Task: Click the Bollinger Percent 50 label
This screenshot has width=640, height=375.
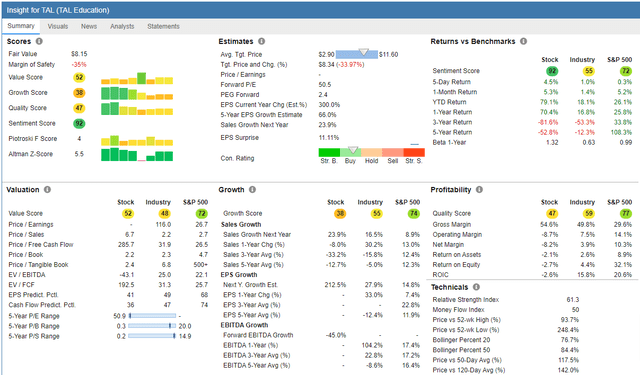Action: (461, 350)
